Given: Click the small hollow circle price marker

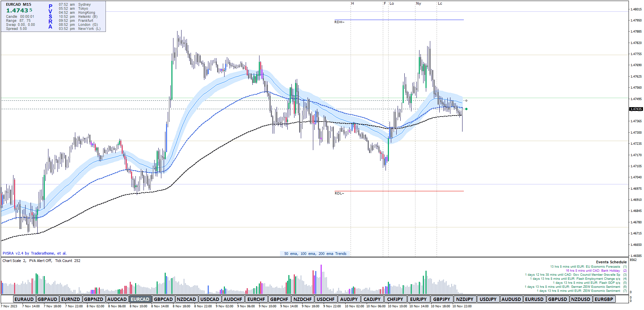Looking at the screenshot, I should (466, 100).
